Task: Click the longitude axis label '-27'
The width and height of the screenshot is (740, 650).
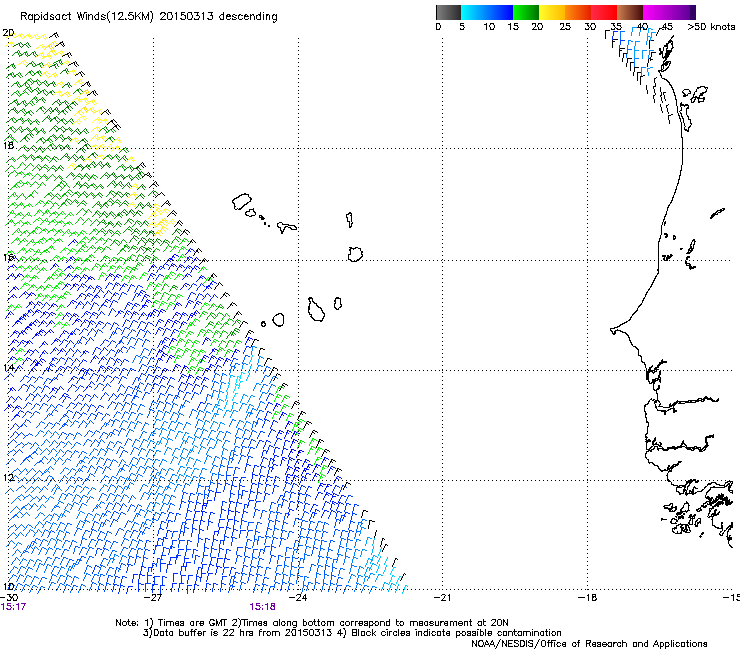Action: point(152,598)
